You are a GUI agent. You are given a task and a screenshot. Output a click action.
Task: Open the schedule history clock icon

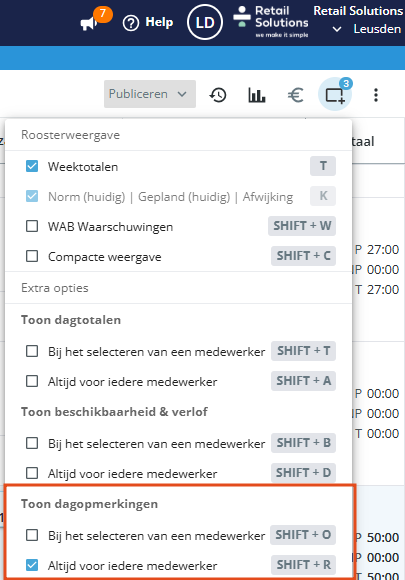point(218,95)
